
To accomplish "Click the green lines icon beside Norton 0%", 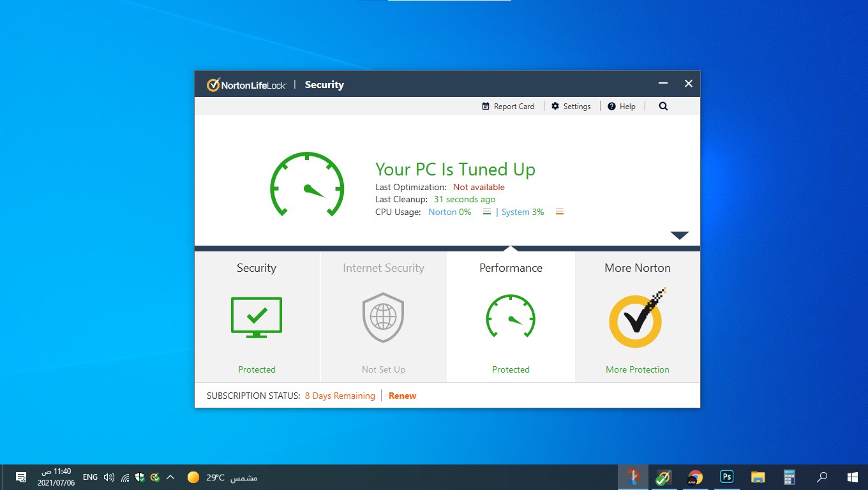I will point(487,212).
